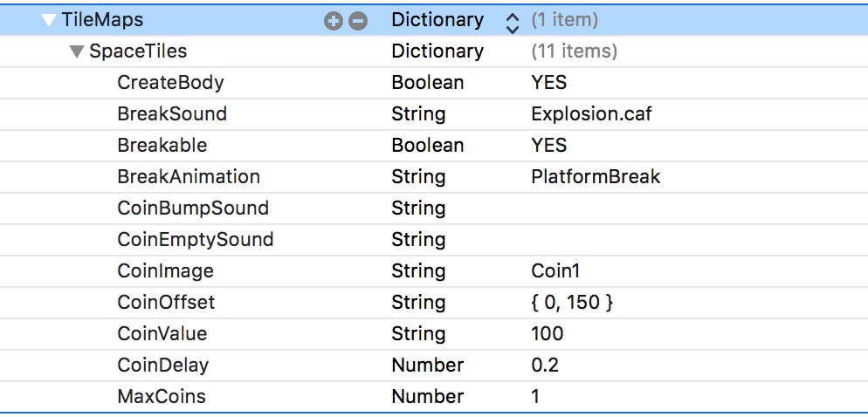Collapse the SpaceTiles disclosure triangle
868x417 pixels.
(77, 51)
